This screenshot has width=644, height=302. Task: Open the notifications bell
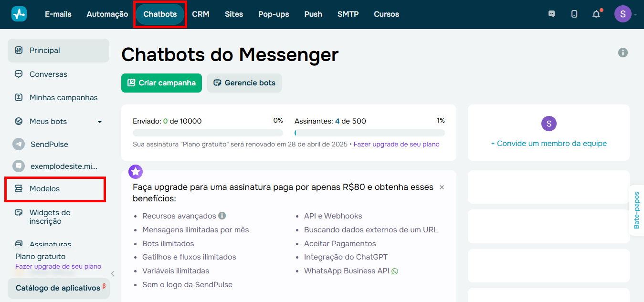click(596, 14)
